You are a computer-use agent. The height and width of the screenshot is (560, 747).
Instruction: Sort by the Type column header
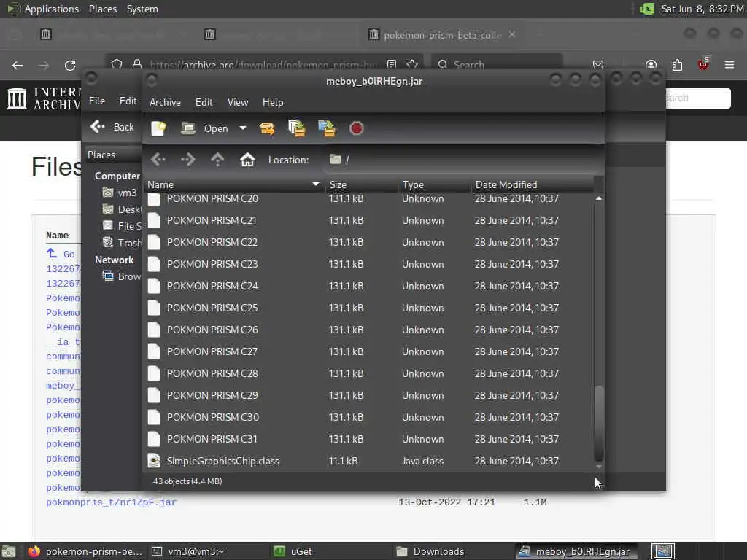pos(435,184)
